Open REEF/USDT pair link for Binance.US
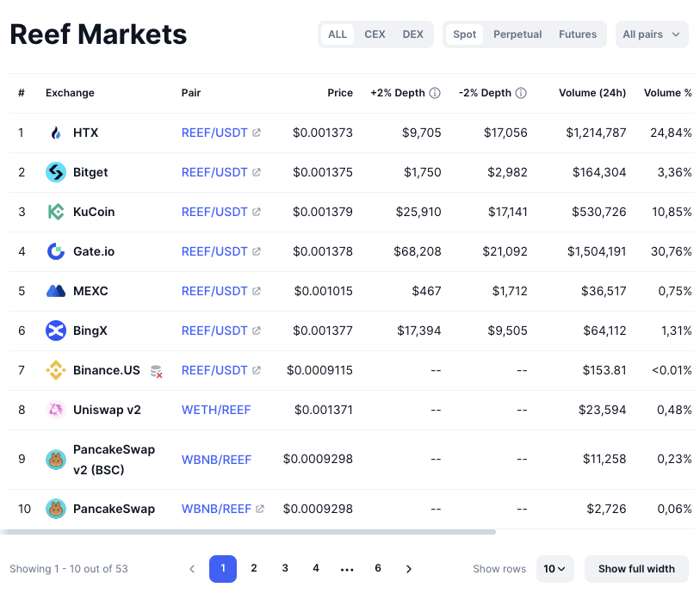700x606 pixels. point(214,370)
